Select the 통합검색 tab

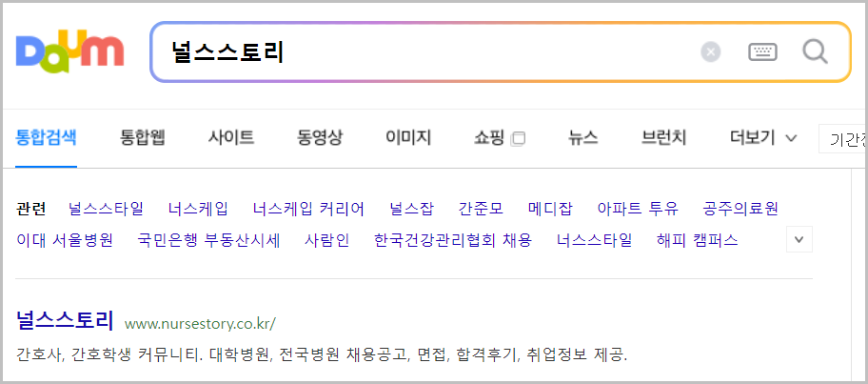tap(46, 137)
